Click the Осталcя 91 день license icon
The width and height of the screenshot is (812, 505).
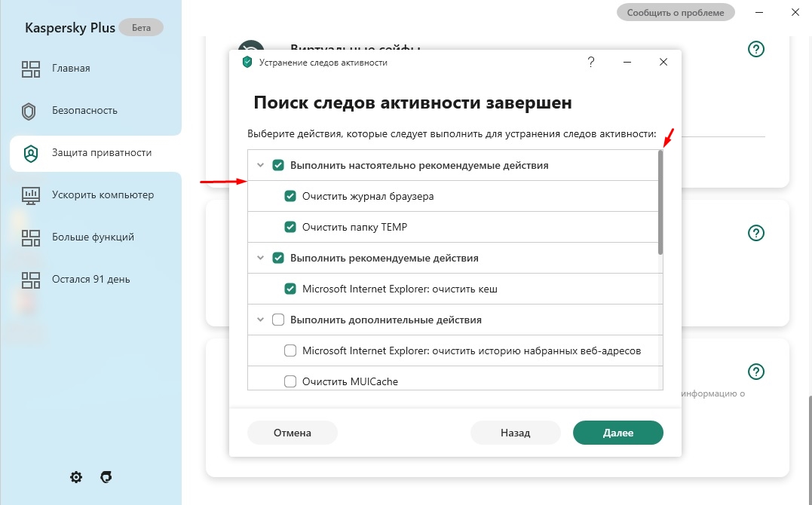(x=31, y=280)
